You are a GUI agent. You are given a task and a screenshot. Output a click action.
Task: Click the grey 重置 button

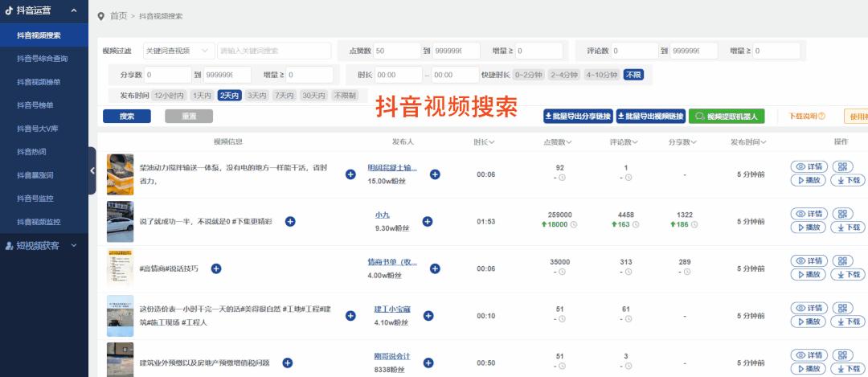(189, 117)
